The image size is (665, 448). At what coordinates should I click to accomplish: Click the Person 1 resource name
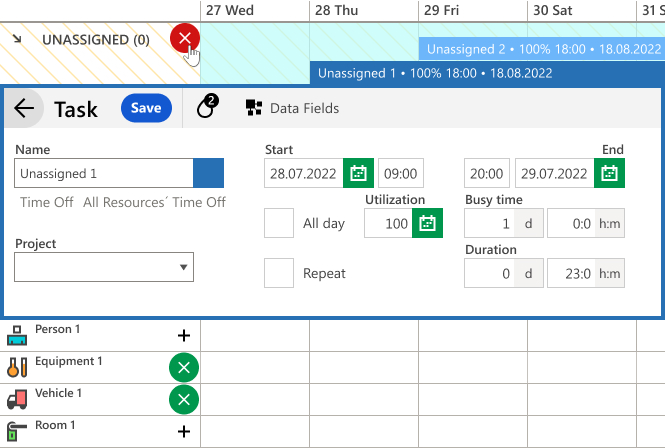pyautogui.click(x=57, y=329)
